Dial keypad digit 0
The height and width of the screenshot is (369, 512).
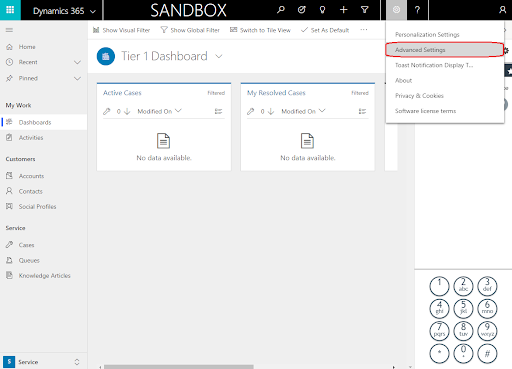tap(463, 353)
